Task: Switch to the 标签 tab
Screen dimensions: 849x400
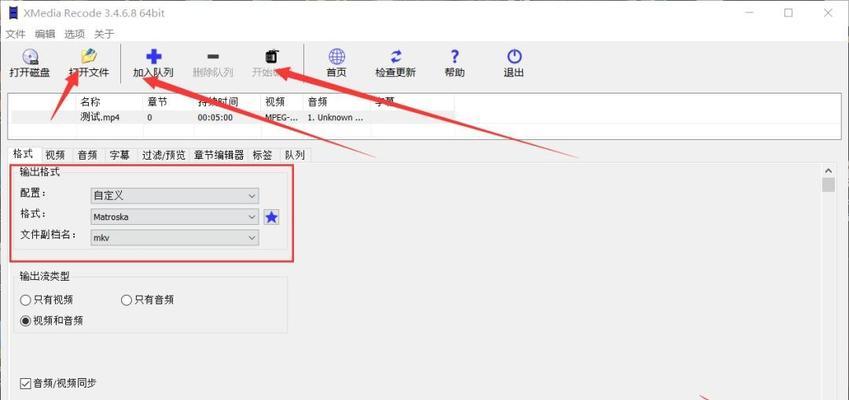Action: tap(263, 155)
